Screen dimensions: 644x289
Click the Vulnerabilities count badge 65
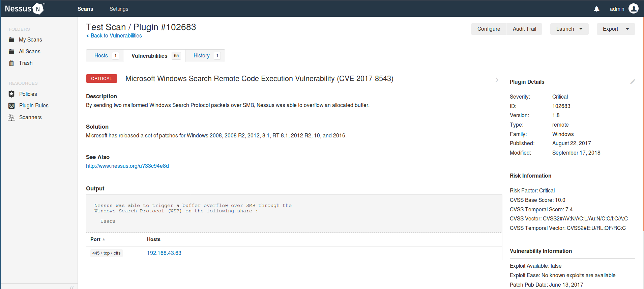pyautogui.click(x=176, y=56)
